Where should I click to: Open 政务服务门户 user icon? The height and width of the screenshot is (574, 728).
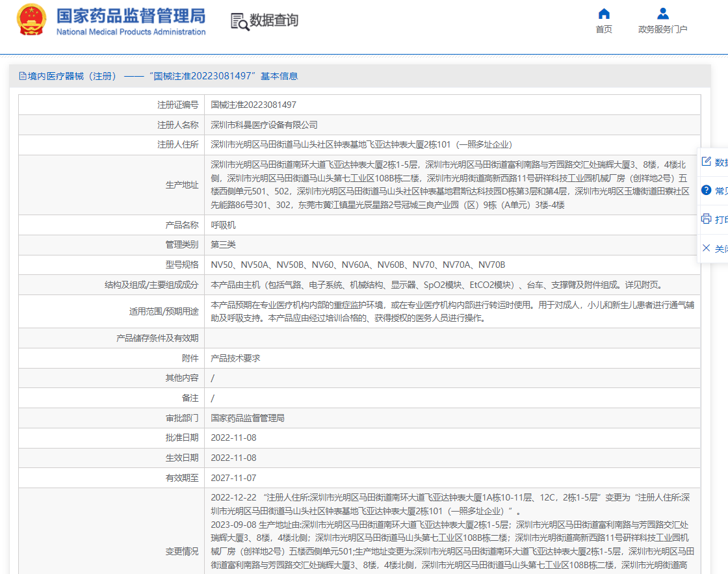[x=663, y=14]
